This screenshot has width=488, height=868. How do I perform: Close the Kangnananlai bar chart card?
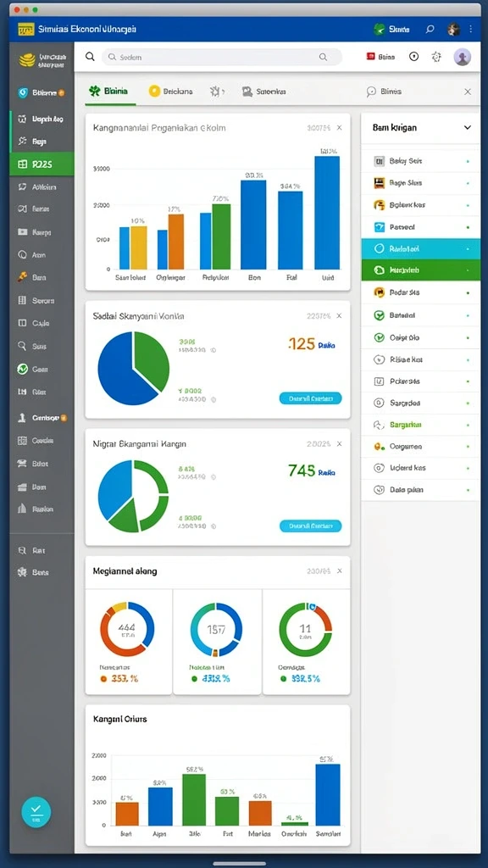click(339, 128)
